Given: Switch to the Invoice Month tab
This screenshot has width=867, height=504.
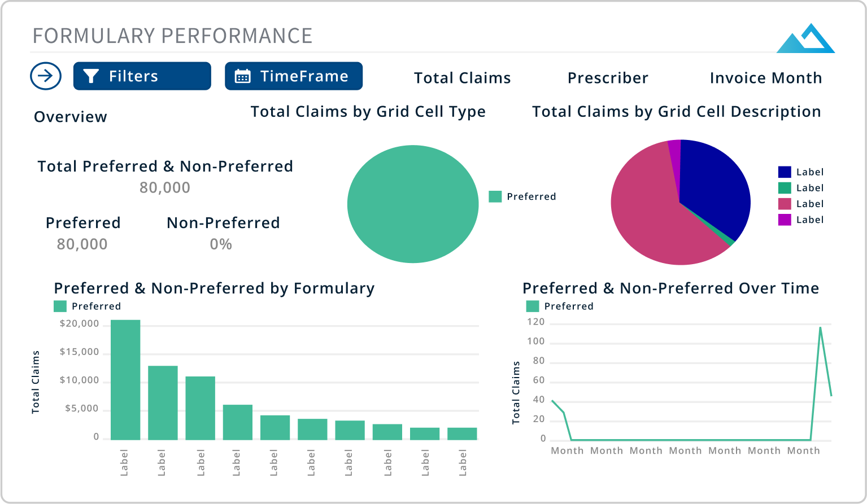Looking at the screenshot, I should [x=765, y=78].
